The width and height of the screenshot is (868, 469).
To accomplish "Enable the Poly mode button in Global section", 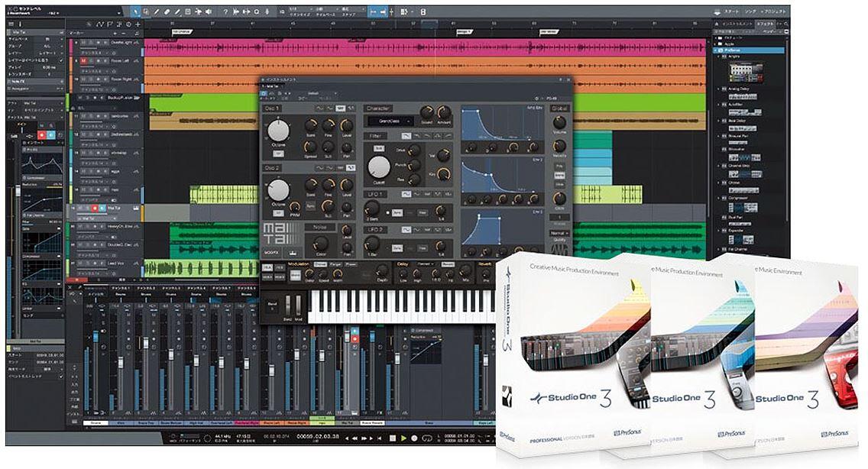I will [x=560, y=164].
